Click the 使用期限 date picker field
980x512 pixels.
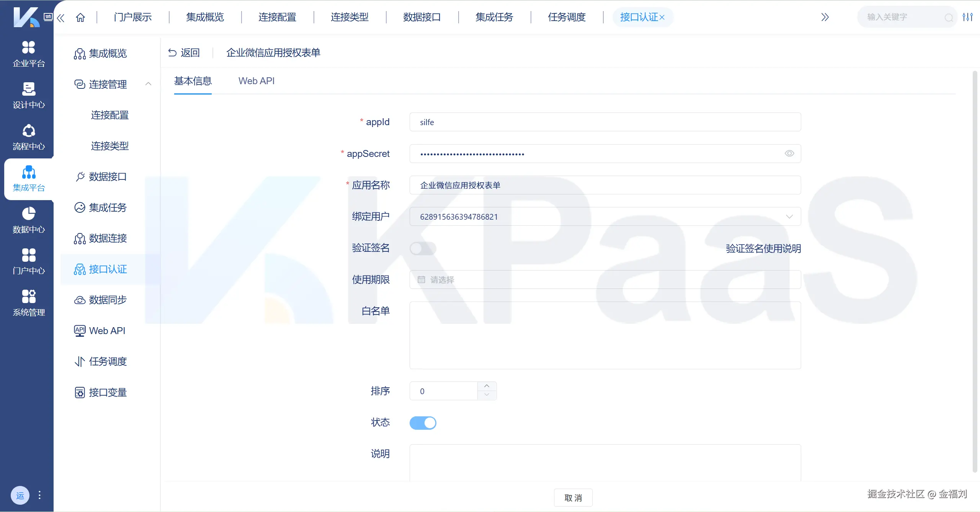(x=605, y=280)
